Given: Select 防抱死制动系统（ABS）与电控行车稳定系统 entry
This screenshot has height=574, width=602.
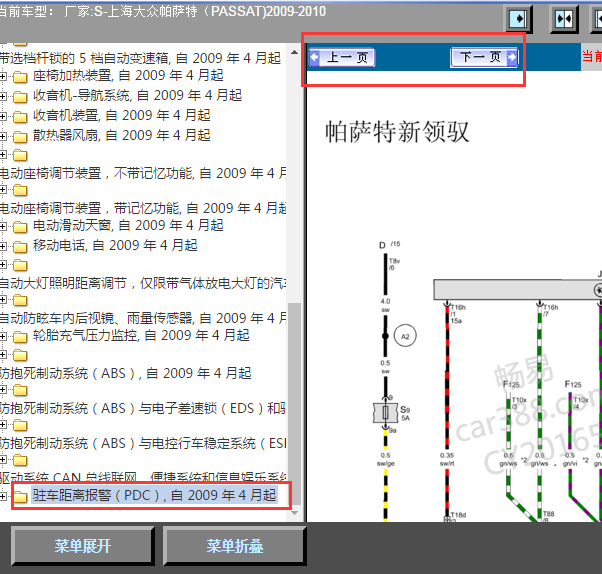Looking at the screenshot, I should point(143,443).
